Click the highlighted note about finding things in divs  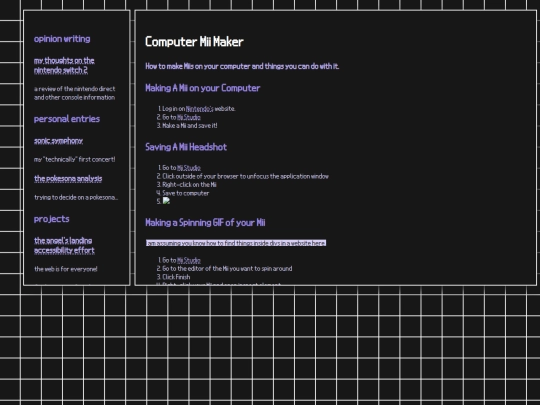coord(236,243)
